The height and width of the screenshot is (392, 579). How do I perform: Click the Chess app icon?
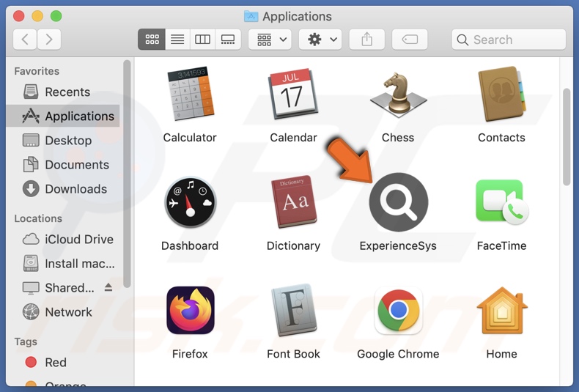pos(398,95)
